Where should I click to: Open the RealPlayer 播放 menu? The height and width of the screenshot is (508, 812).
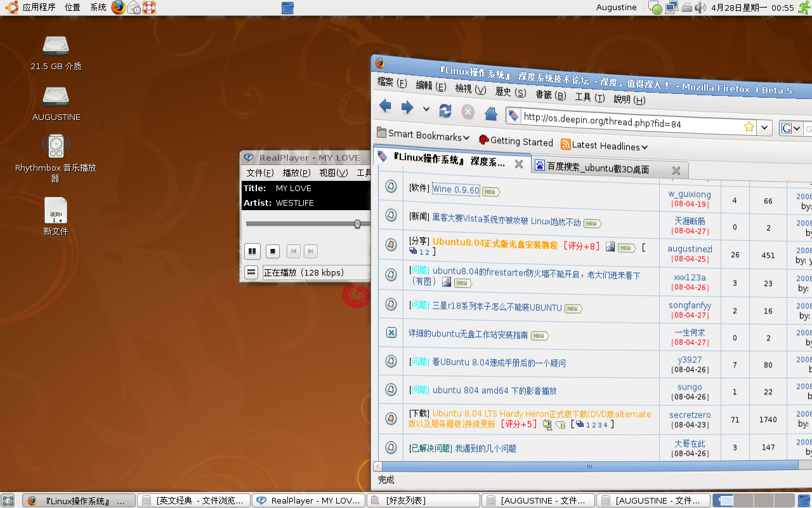(296, 173)
